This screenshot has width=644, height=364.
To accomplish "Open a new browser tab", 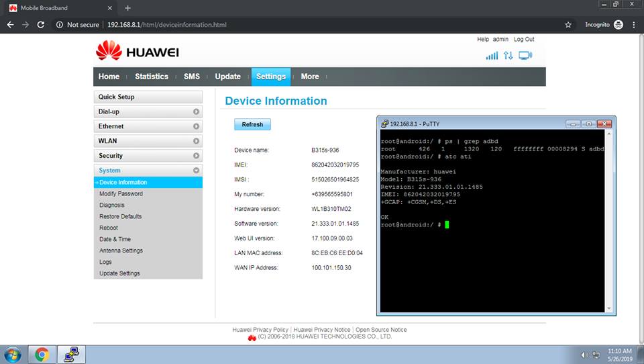I will [127, 8].
